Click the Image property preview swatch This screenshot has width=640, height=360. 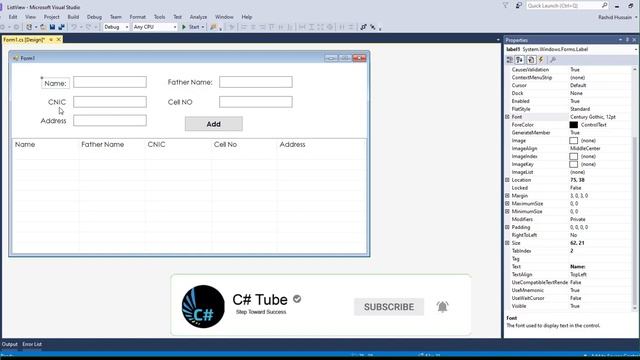click(x=573, y=140)
